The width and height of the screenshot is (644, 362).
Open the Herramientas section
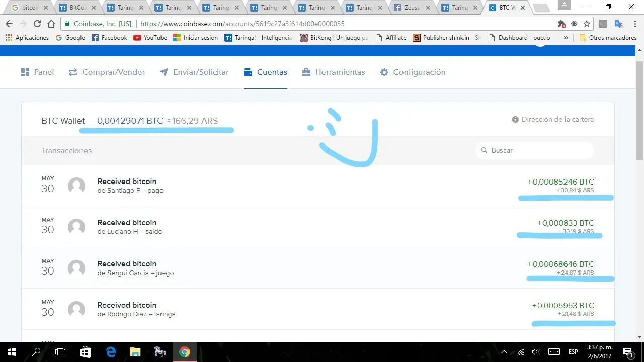pyautogui.click(x=334, y=72)
